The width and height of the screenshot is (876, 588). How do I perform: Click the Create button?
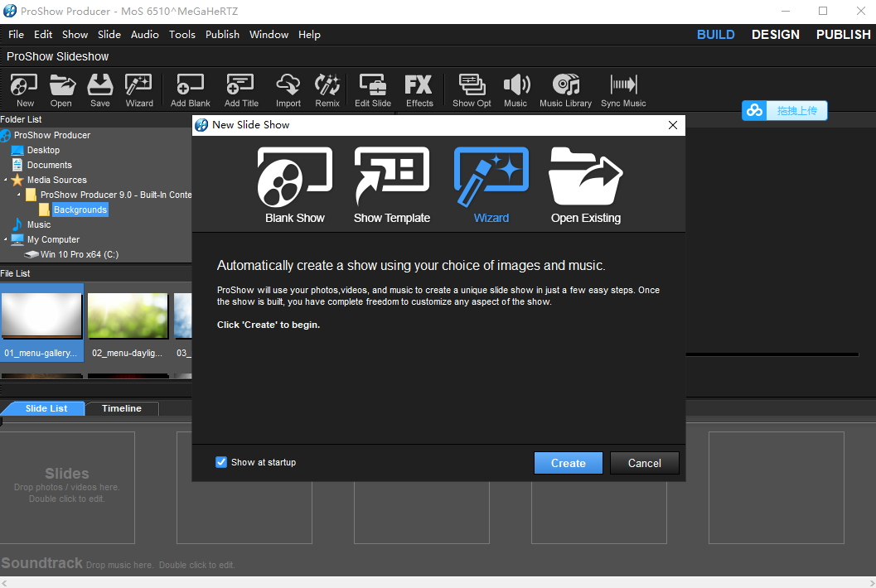coord(569,463)
